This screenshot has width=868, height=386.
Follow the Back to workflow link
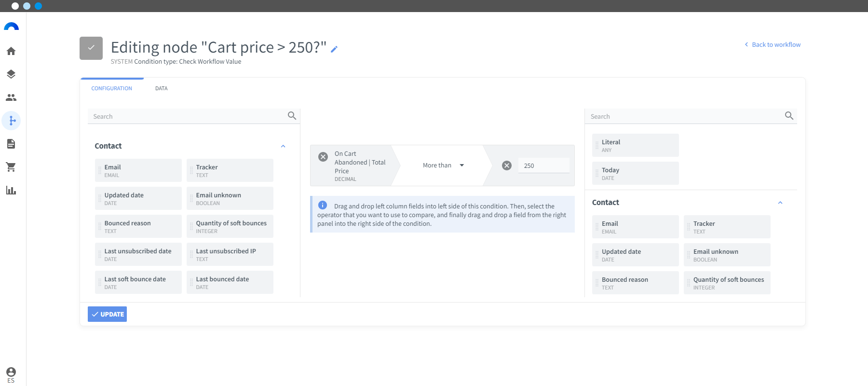point(773,44)
